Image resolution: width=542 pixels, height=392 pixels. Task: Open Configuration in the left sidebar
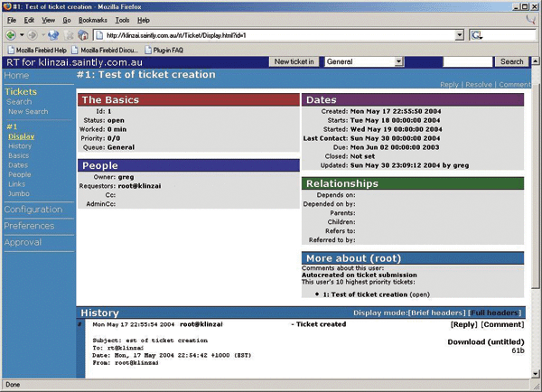point(33,210)
